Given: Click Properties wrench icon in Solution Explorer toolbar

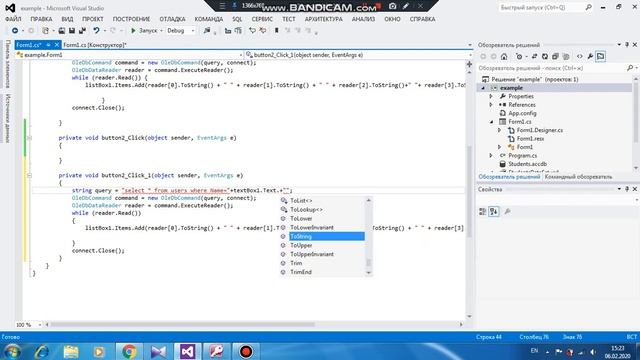Looking at the screenshot, I should tap(590, 56).
